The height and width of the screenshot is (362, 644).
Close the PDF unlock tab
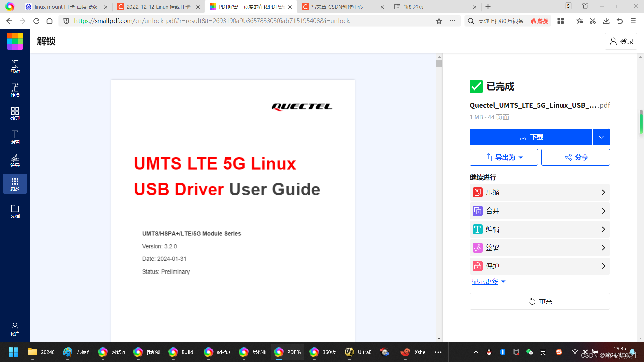pos(290,7)
